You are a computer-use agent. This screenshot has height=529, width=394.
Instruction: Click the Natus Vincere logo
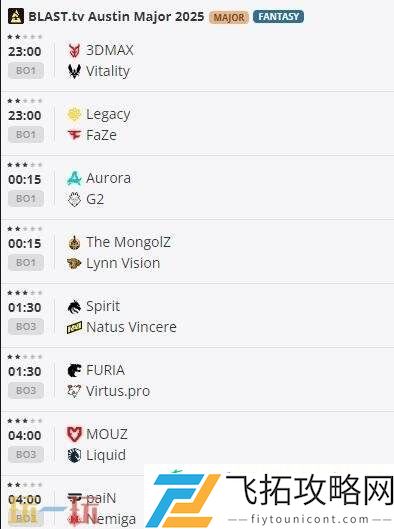[x=74, y=328]
